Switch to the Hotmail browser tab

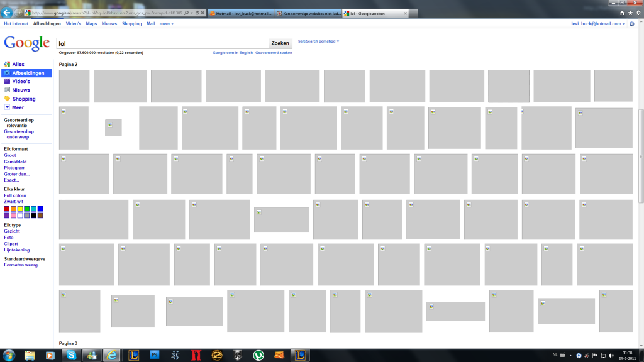pos(242,12)
